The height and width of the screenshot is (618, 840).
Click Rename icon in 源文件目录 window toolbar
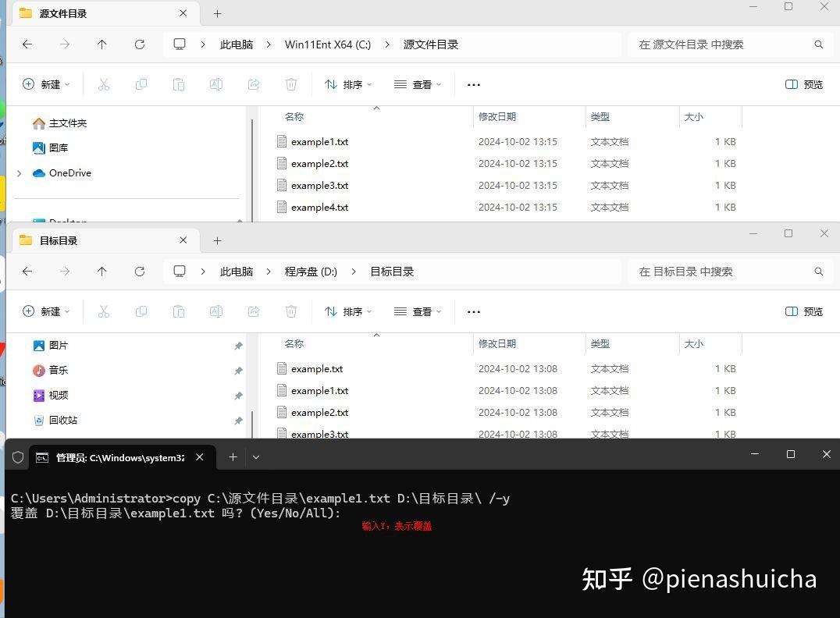click(216, 84)
